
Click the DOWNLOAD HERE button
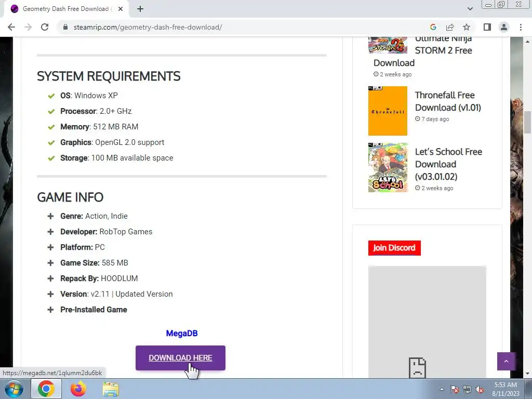point(180,358)
